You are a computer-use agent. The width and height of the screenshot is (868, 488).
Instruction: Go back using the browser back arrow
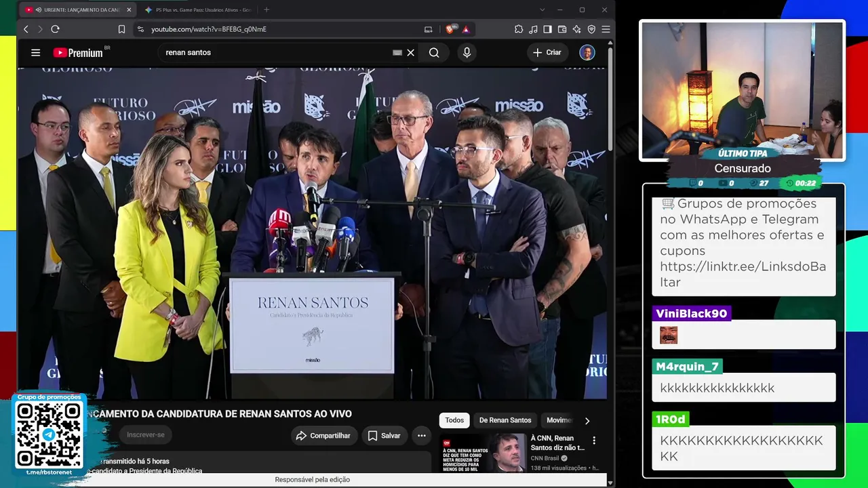pos(26,29)
